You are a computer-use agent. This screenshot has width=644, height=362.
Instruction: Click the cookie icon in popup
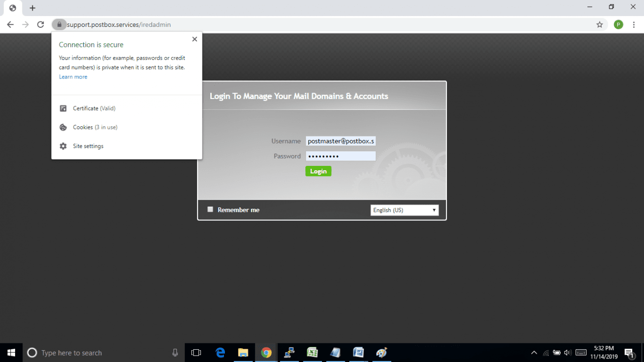[x=63, y=127]
